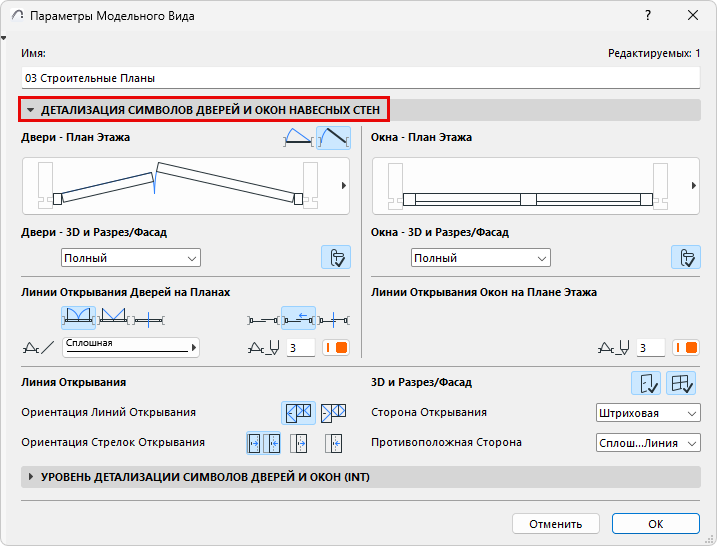Viewport: 717px width, 546px height.
Task: Toggle window opening lines in 3D and section
Action: [681, 383]
